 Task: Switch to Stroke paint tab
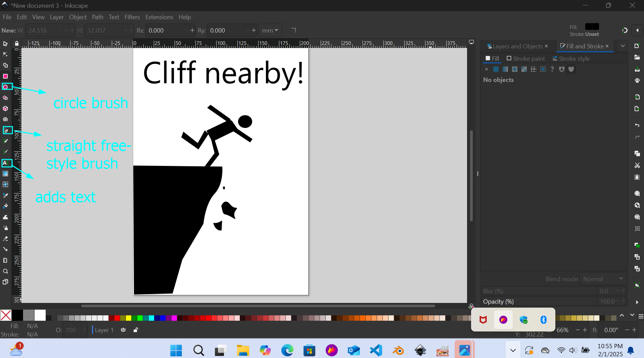(x=526, y=59)
